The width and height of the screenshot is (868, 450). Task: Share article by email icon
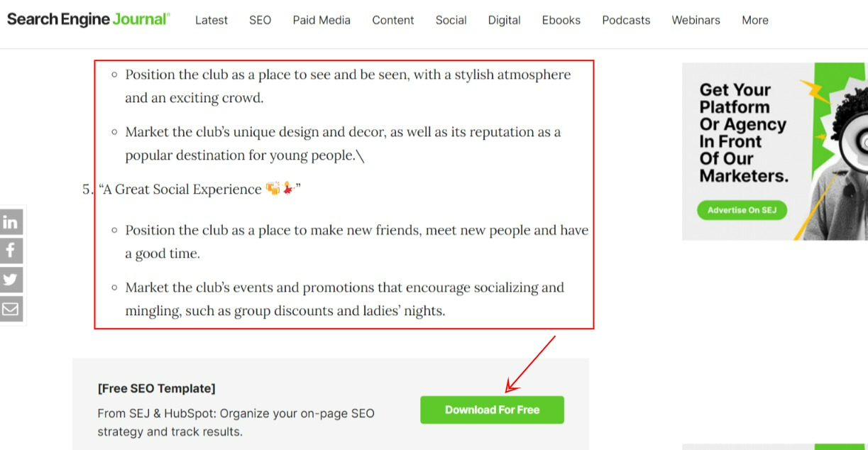11,309
